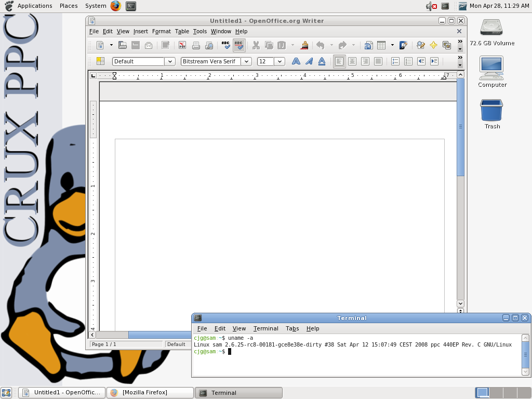Image resolution: width=532 pixels, height=399 pixels.
Task: Click the Copy icon in toolbar
Action: [x=269, y=45]
